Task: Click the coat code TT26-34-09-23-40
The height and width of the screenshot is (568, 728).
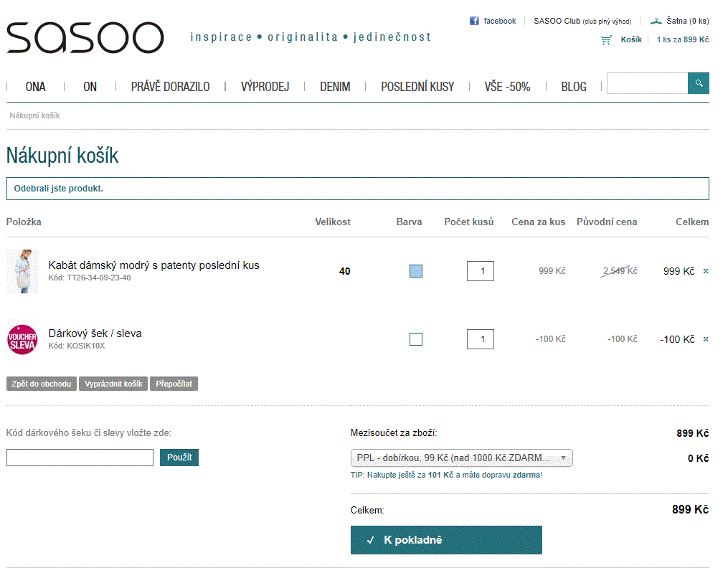Action: 90,278
